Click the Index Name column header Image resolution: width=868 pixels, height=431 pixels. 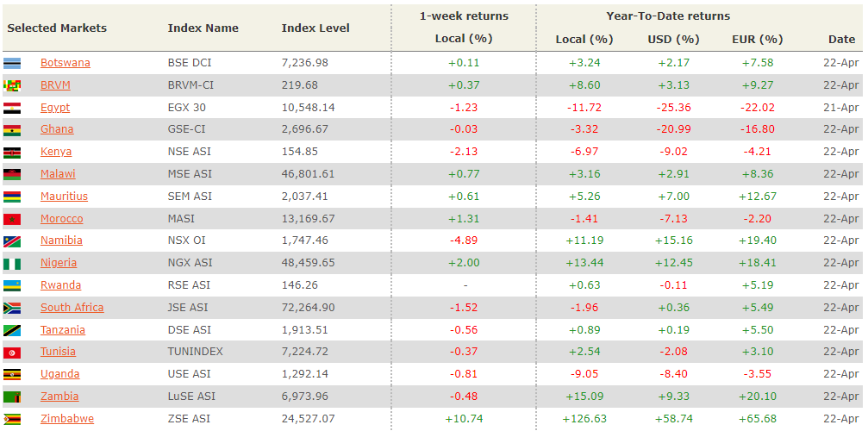pyautogui.click(x=203, y=28)
